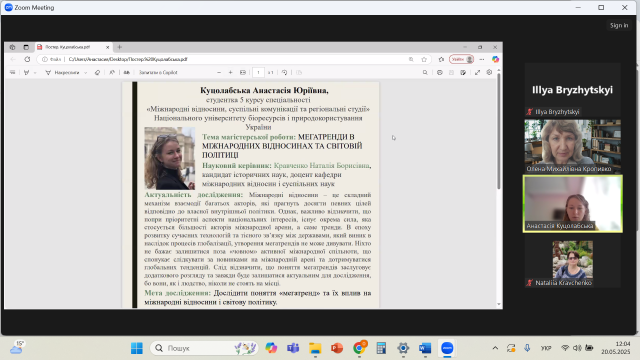Open Calculator from the taskbar
The width and height of the screenshot is (640, 360).
coord(381,348)
